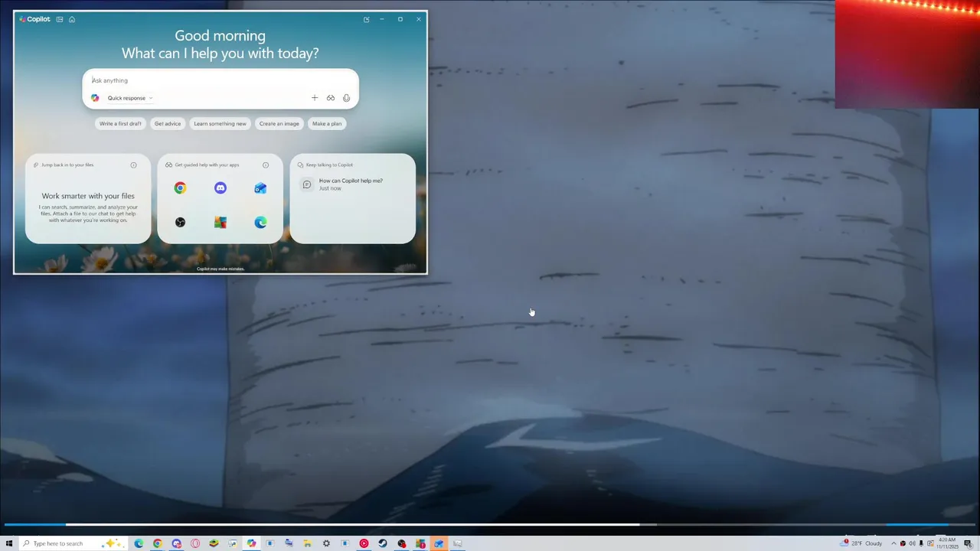Click the Learn something new chip
Viewport: 980px width, 551px height.
[x=220, y=123]
